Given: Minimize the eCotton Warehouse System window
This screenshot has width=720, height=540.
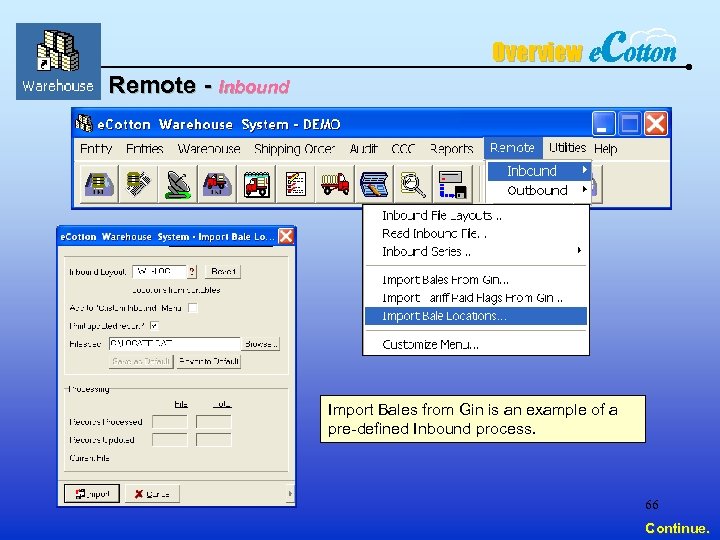Looking at the screenshot, I should 604,124.
